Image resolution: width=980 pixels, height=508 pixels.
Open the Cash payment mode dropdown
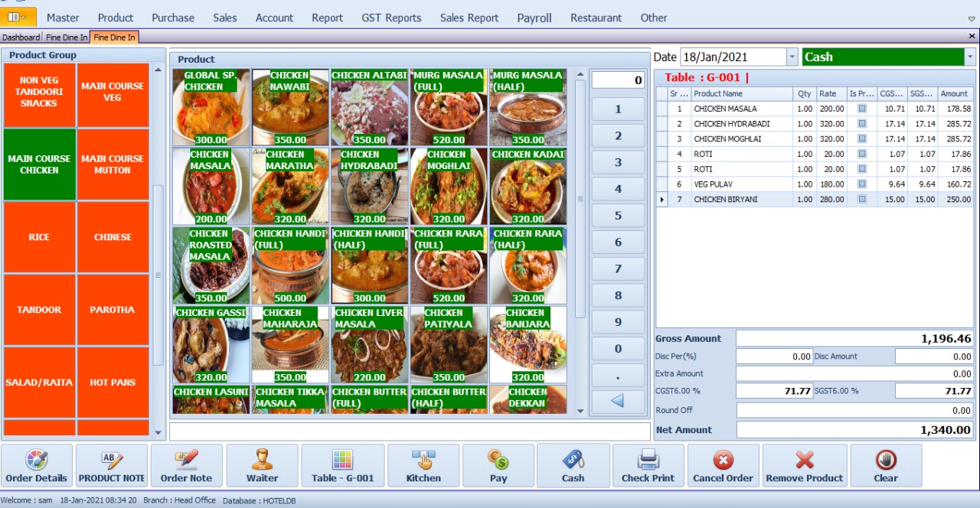pos(970,57)
